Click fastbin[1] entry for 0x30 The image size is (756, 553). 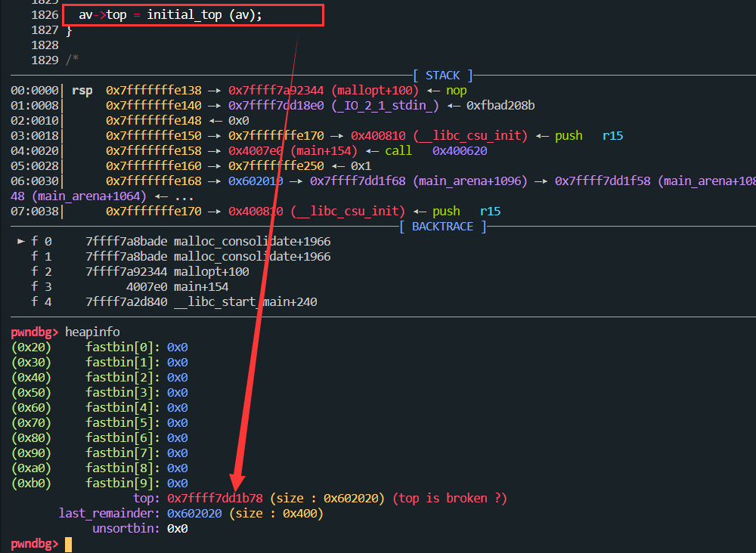[99, 362]
